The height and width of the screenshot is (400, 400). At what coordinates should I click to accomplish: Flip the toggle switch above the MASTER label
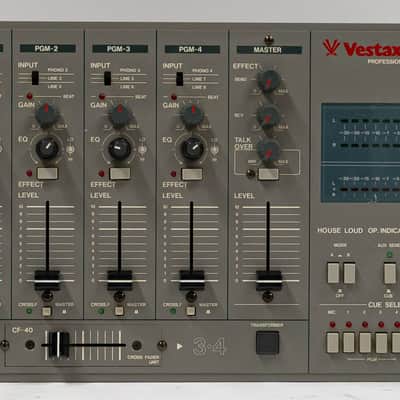(x=269, y=40)
